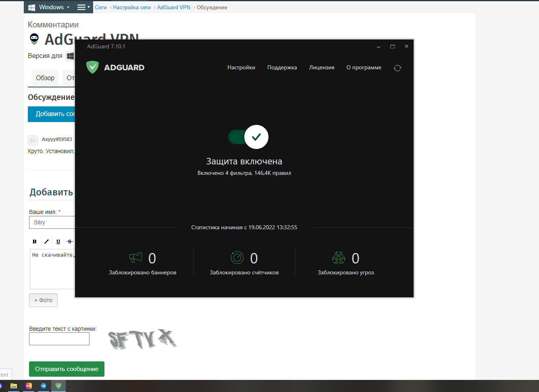Toggle bold formatting in comment editor
Screen dimensions: 539x392
point(35,242)
